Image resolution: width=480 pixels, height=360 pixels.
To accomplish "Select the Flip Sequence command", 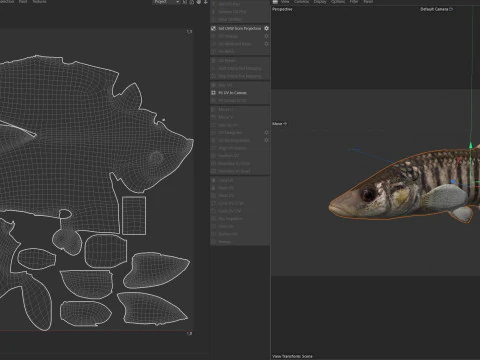I will tap(230, 219).
